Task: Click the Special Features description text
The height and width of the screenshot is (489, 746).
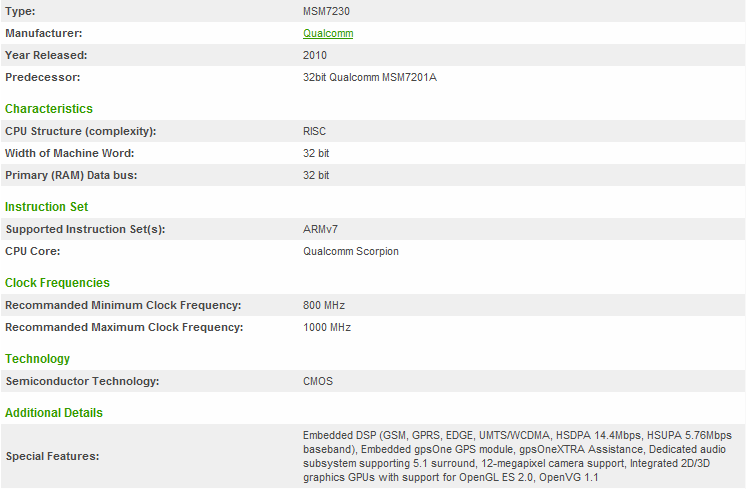Action: 517,456
